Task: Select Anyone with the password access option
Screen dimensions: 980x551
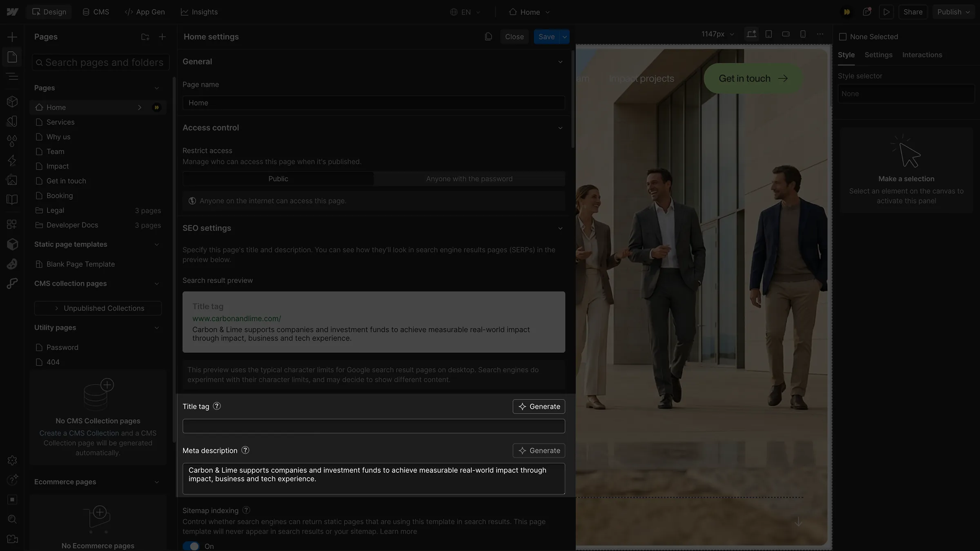Action: (x=469, y=178)
